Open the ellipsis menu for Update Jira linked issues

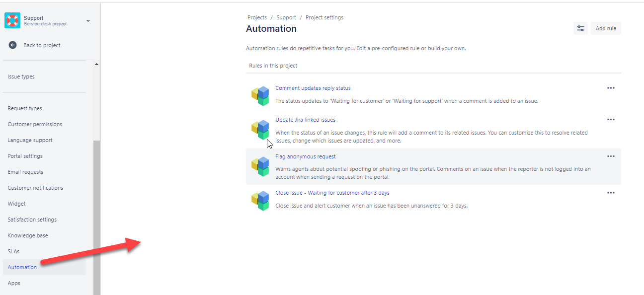click(611, 119)
